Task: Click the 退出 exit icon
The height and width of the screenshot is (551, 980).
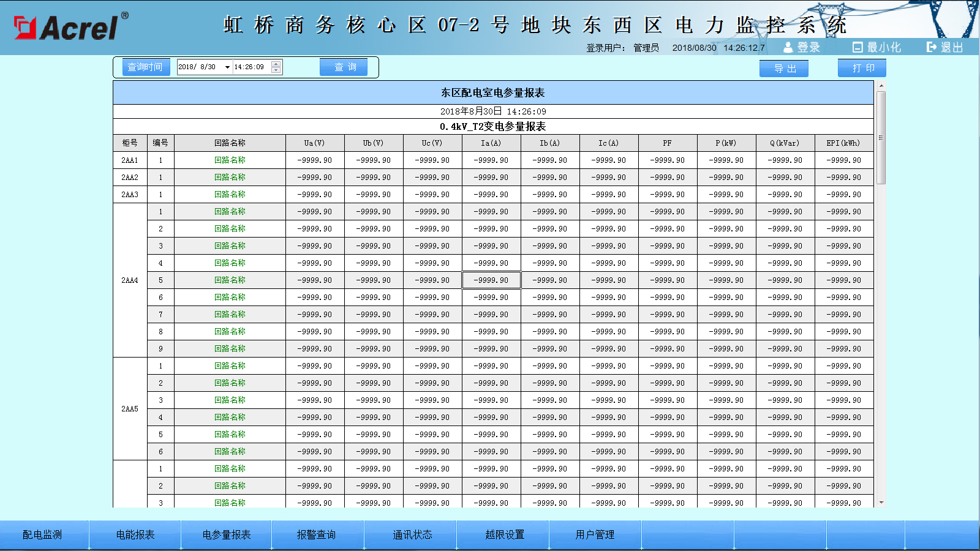Action: [x=932, y=47]
